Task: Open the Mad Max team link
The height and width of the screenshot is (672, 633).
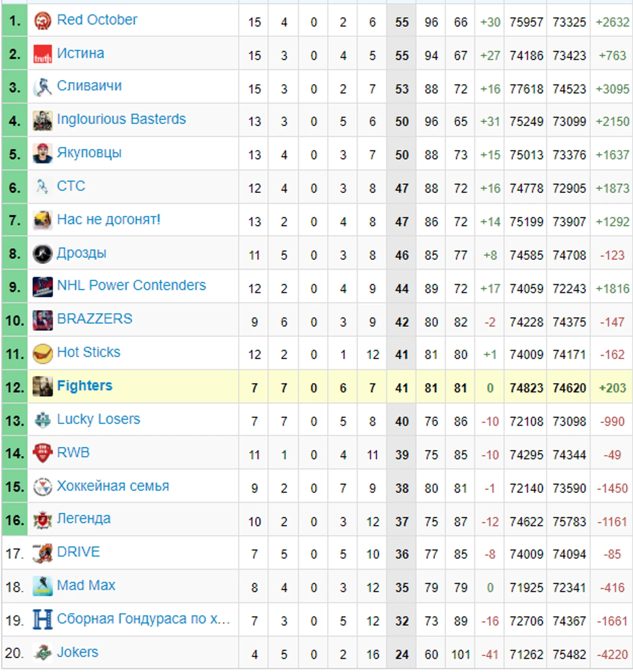Action: click(x=86, y=585)
